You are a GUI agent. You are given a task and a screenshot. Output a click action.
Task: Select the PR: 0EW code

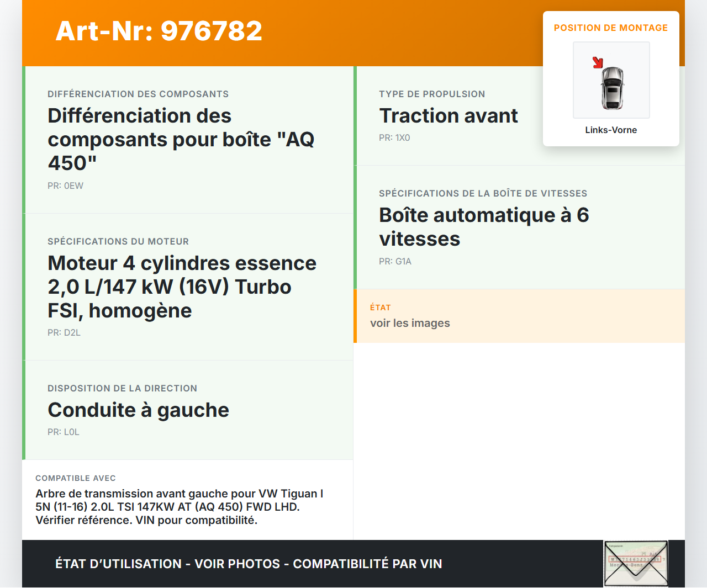coord(65,186)
